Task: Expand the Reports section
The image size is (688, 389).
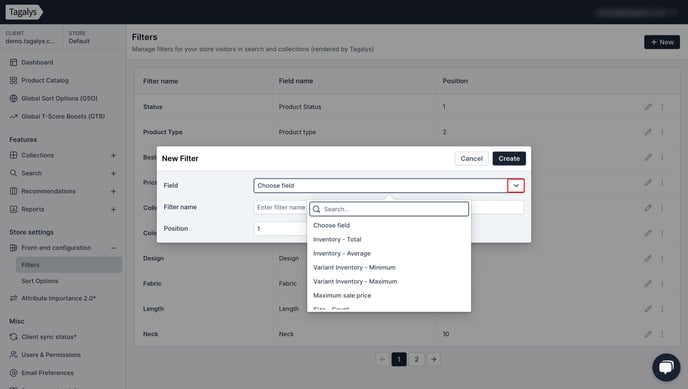Action: coord(113,209)
